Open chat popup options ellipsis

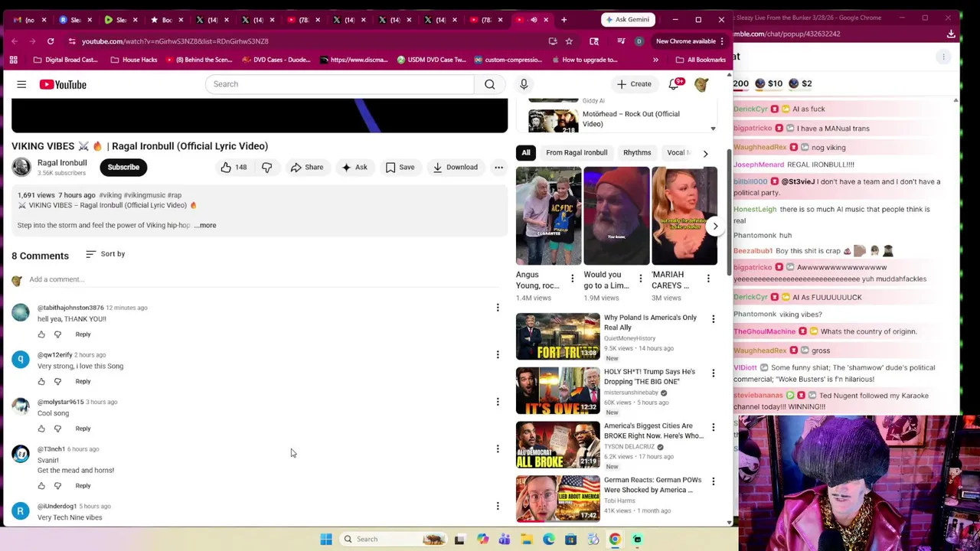944,57
